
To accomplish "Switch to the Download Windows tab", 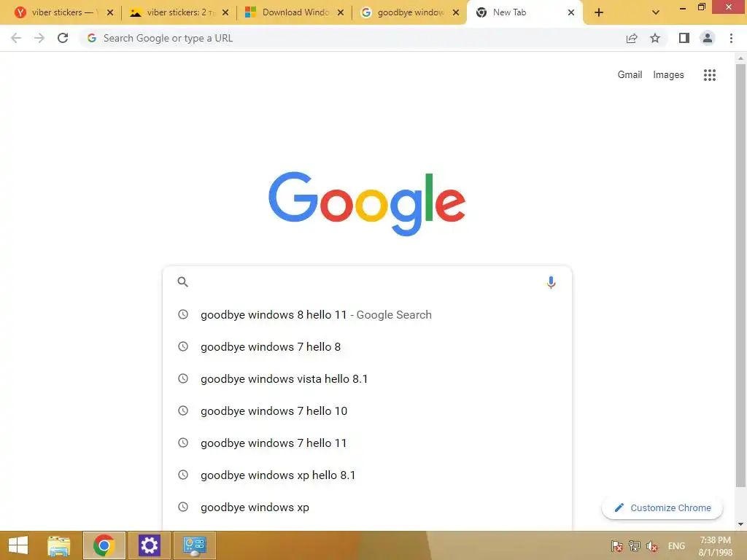I will coord(295,12).
